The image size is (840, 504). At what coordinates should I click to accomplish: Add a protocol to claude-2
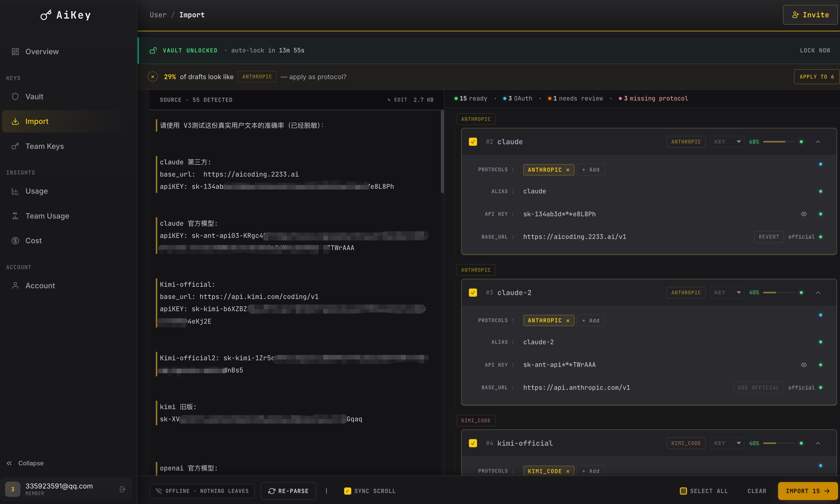click(591, 321)
